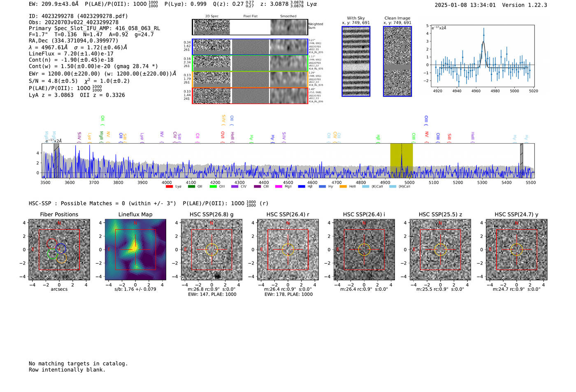Select the green-bordered fiber 2D spectrum row
This screenshot has height=392, width=576.
[x=250, y=63]
